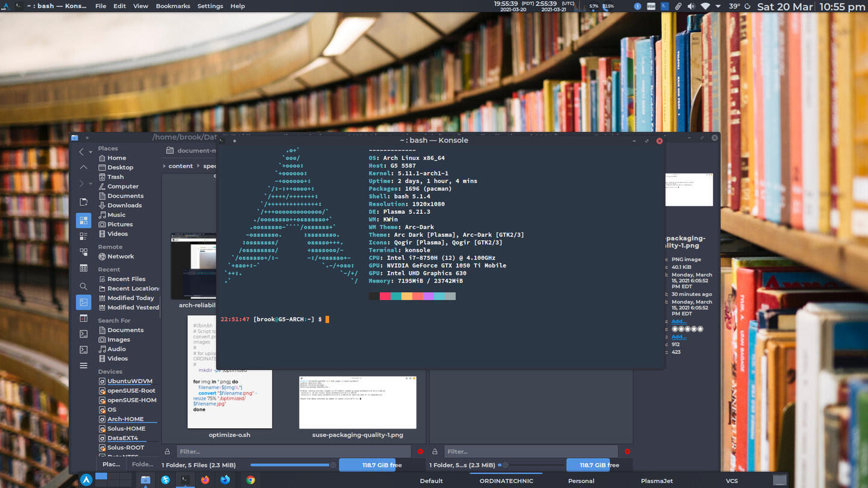Open the Help menu

pos(237,6)
